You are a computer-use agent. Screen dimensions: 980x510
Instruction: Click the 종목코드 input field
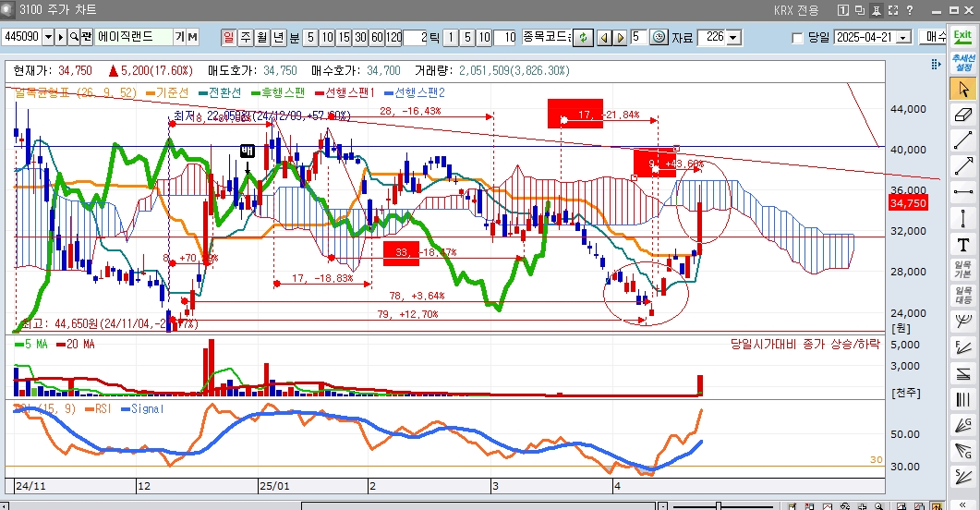tap(546, 37)
